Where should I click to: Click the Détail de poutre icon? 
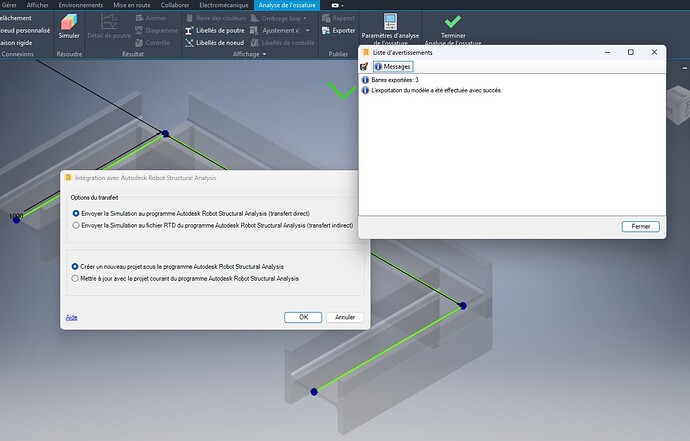coord(109,22)
